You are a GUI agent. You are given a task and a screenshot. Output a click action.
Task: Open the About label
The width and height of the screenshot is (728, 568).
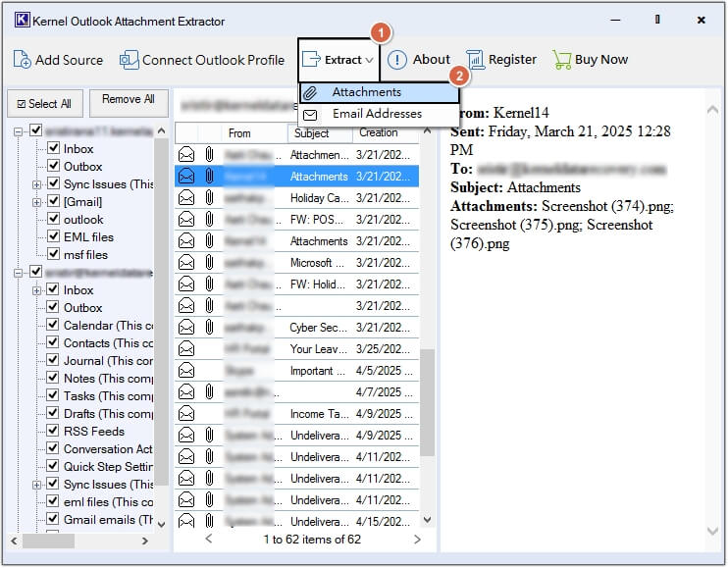432,60
